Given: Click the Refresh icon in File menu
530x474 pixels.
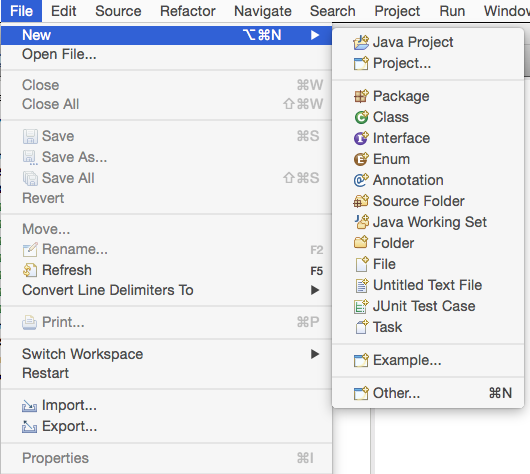Looking at the screenshot, I should click(30, 270).
